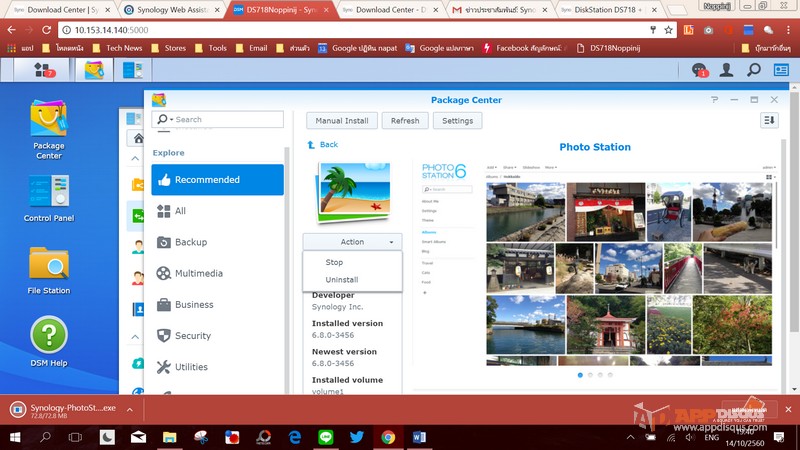Switch to the Package Center taskbar icon
Image resolution: width=800 pixels, height=450 pixels.
[94, 70]
